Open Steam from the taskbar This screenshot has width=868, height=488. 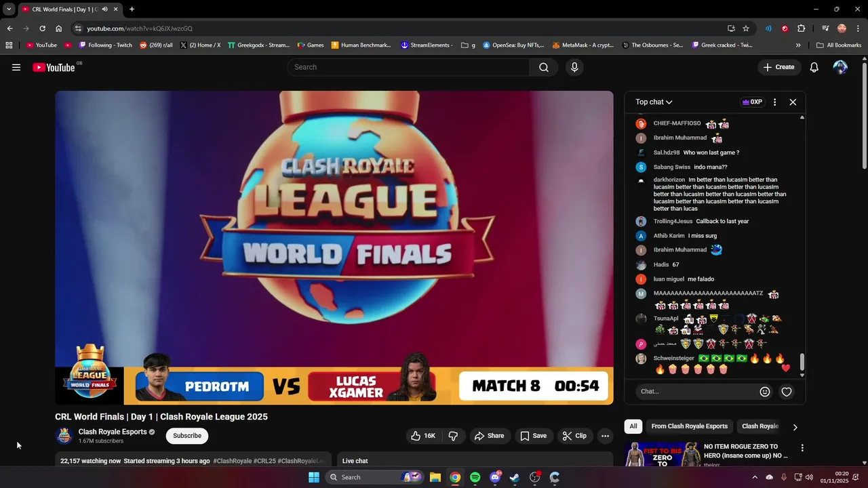pyautogui.click(x=515, y=477)
